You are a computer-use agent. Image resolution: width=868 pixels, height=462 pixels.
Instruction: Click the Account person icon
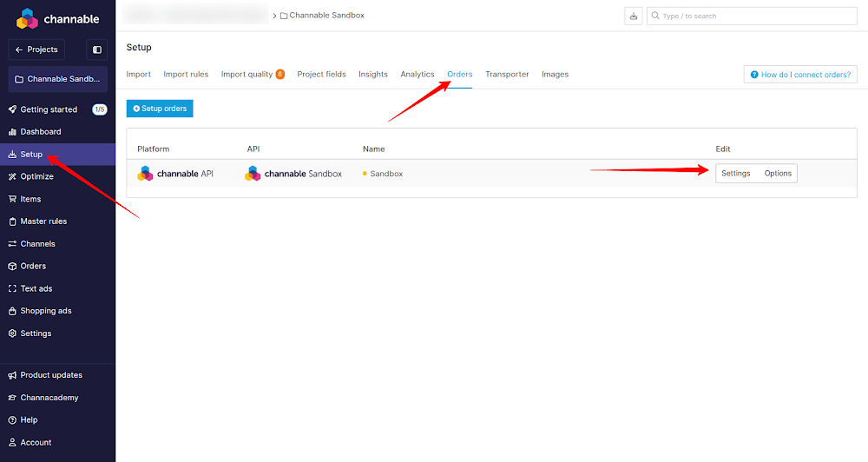[12, 443]
